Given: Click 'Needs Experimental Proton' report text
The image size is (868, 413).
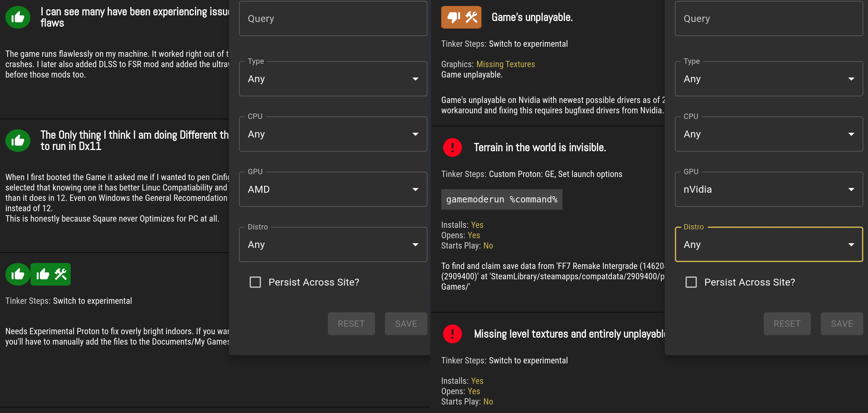Looking at the screenshot, I should (x=117, y=336).
